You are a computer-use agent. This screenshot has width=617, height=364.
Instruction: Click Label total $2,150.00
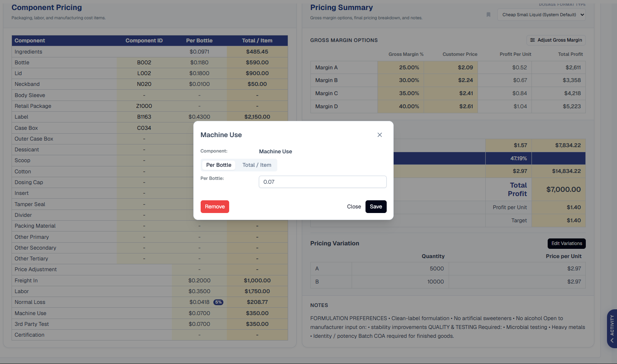257,117
